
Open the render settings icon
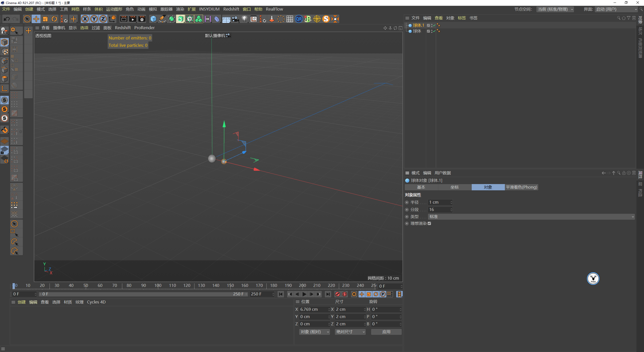pyautogui.click(x=142, y=19)
